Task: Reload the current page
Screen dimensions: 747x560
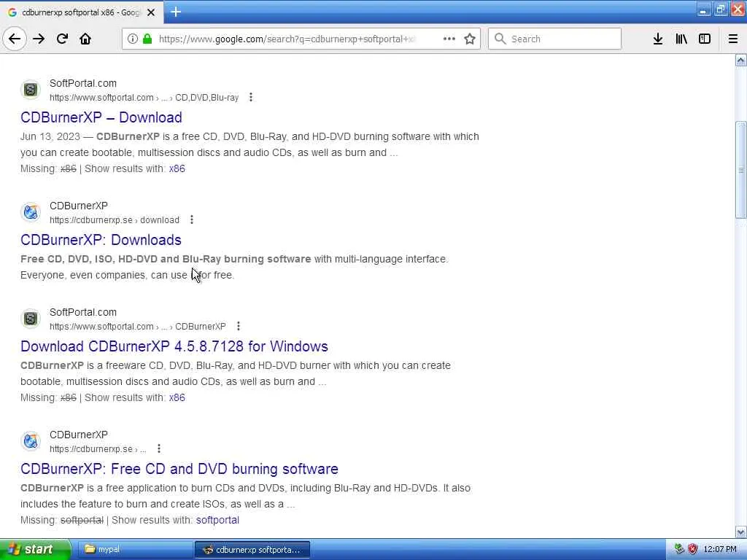Action: tap(62, 39)
